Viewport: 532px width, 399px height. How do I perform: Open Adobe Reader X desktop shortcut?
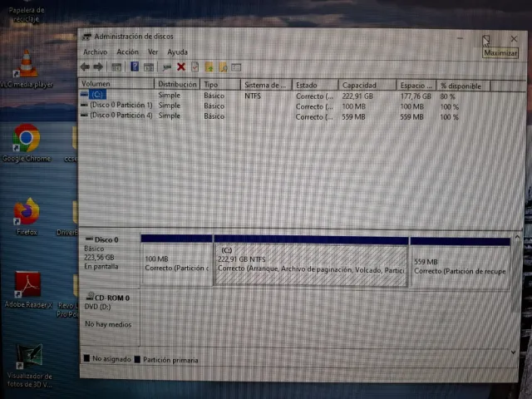point(27,290)
